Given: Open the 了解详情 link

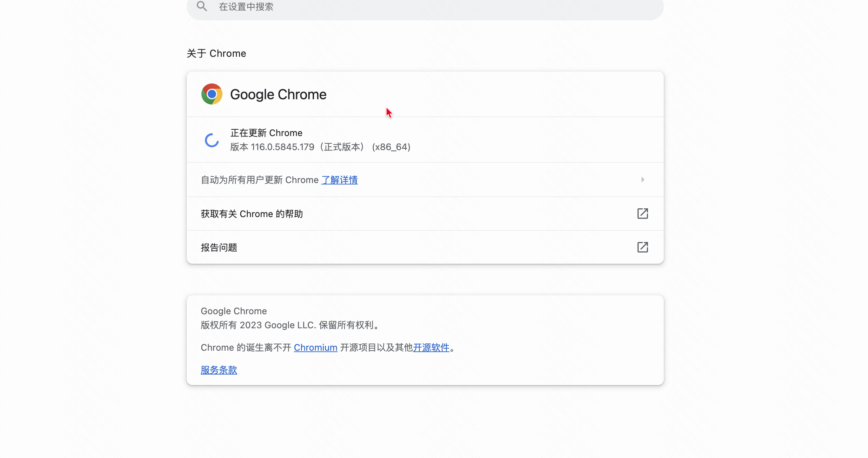Looking at the screenshot, I should pos(339,180).
